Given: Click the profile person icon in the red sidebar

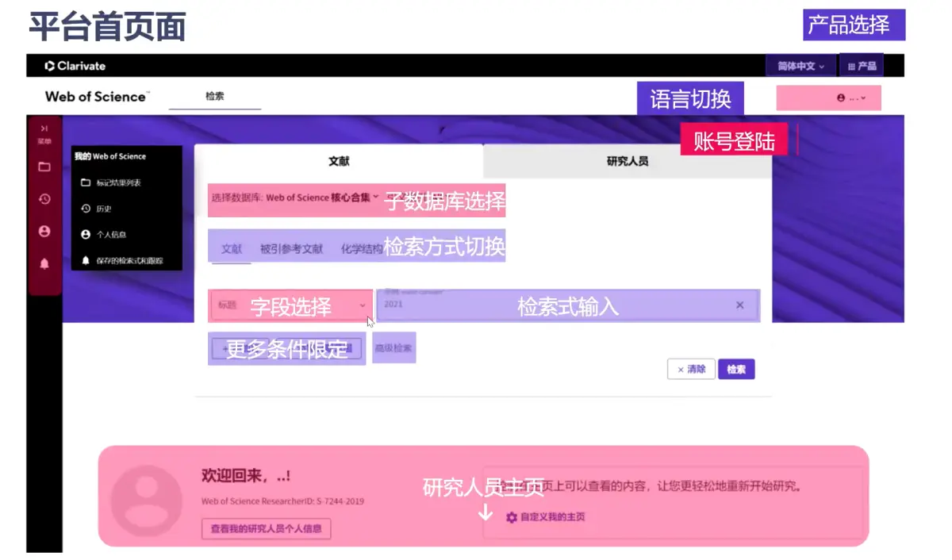Looking at the screenshot, I should coord(44,231).
